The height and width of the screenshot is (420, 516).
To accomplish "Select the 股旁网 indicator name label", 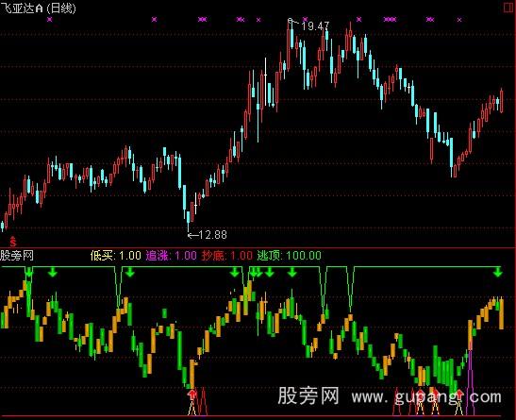I will [17, 256].
